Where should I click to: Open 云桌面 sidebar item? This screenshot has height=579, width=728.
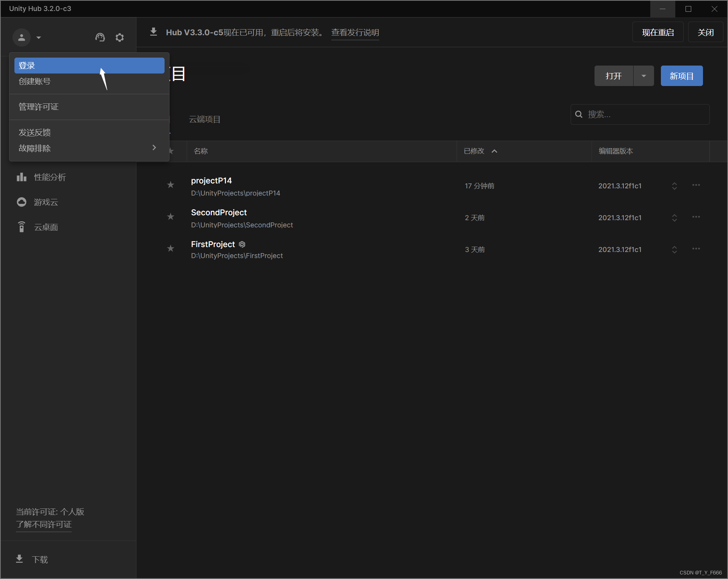point(68,227)
